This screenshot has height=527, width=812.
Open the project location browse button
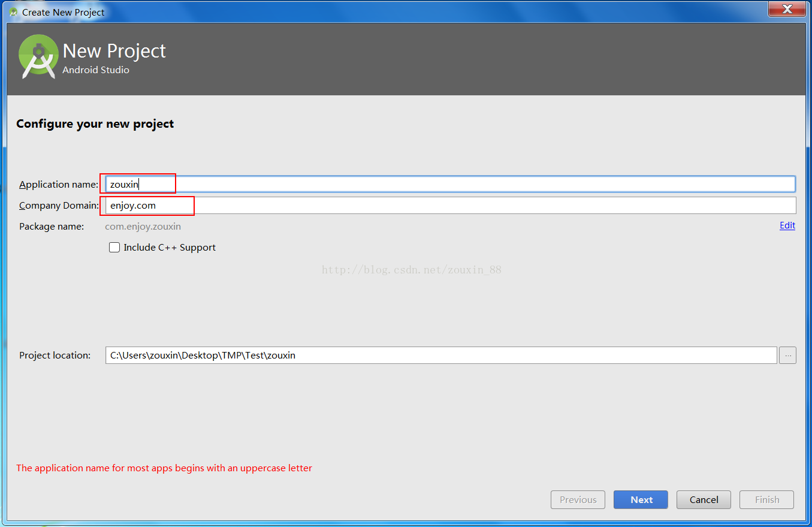coord(787,355)
